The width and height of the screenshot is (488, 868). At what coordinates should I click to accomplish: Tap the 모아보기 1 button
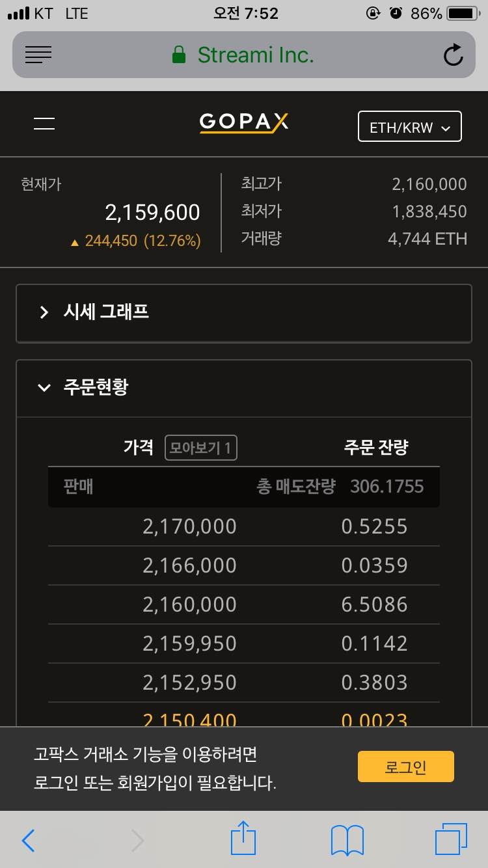(200, 448)
